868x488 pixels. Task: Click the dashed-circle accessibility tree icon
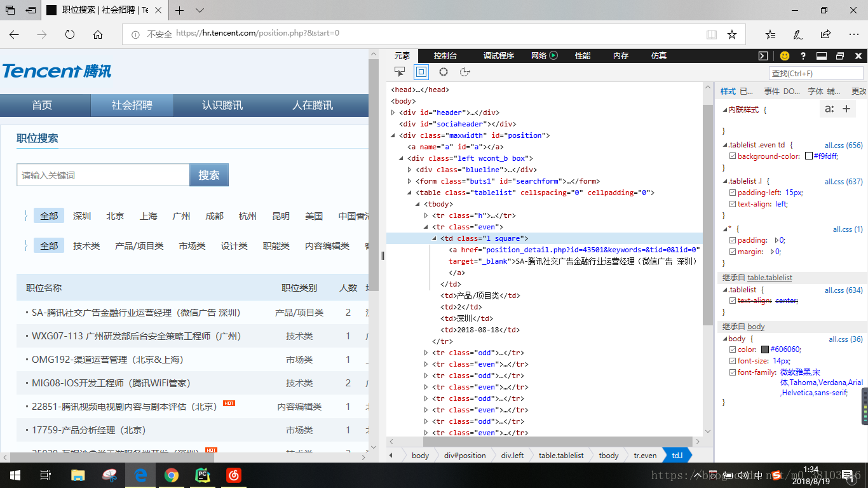tap(465, 72)
